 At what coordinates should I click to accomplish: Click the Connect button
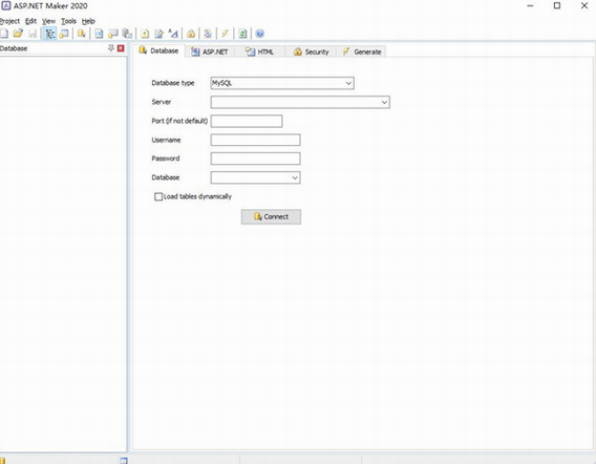[271, 217]
